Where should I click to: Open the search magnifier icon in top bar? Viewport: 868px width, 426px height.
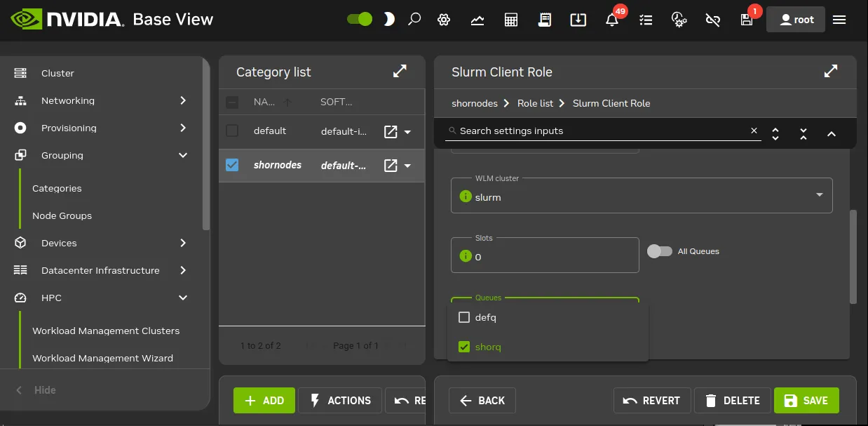pos(414,20)
